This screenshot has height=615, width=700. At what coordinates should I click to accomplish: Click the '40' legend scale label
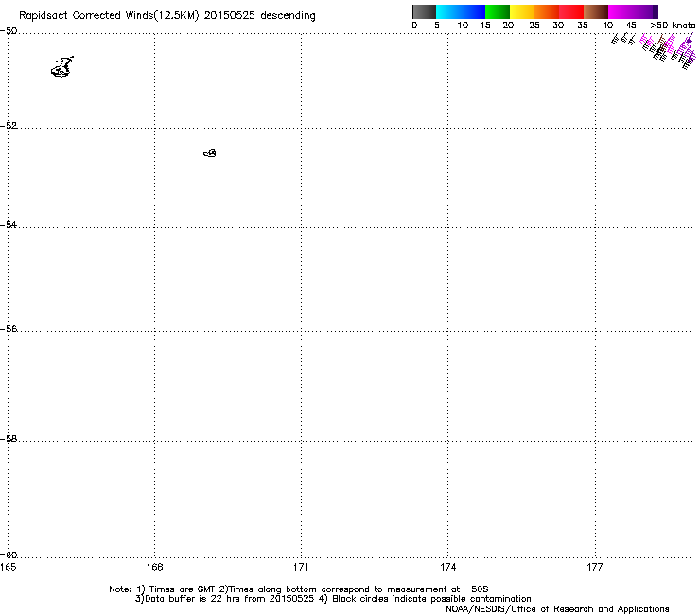(x=607, y=26)
